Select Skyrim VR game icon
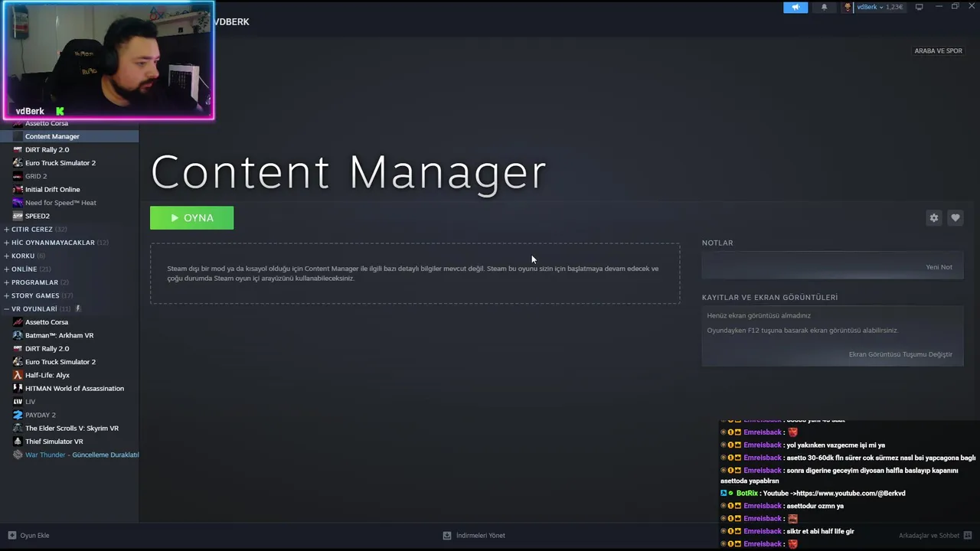The height and width of the screenshot is (551, 980). click(18, 429)
